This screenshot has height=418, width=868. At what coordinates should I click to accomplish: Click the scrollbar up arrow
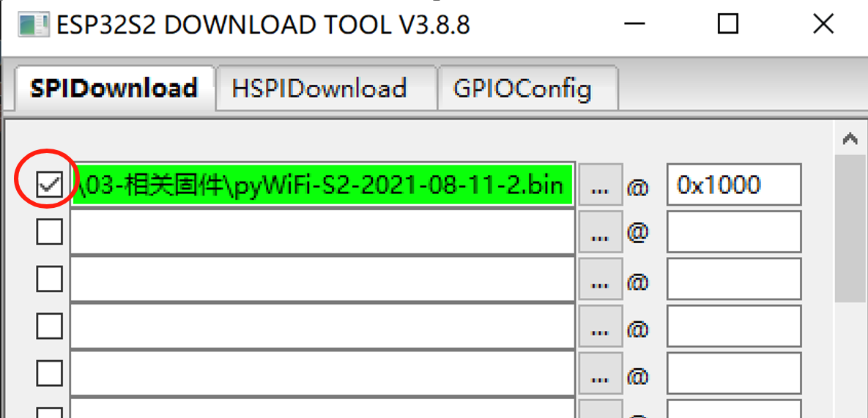tap(850, 139)
